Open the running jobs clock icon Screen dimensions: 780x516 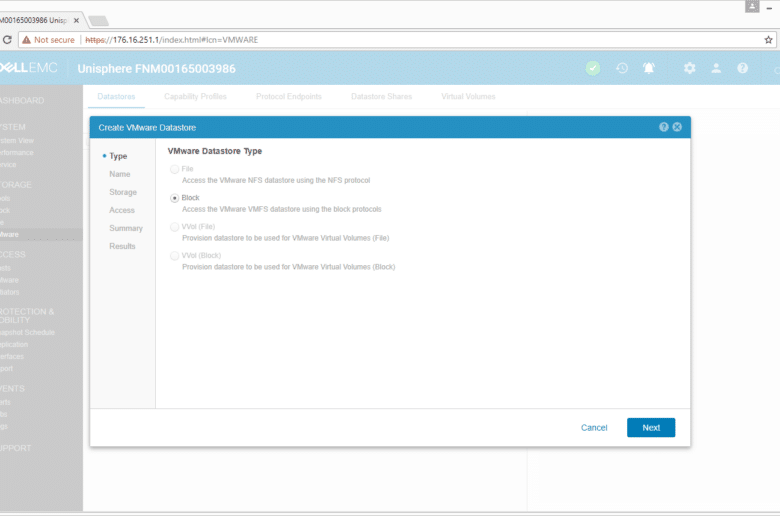click(x=622, y=68)
